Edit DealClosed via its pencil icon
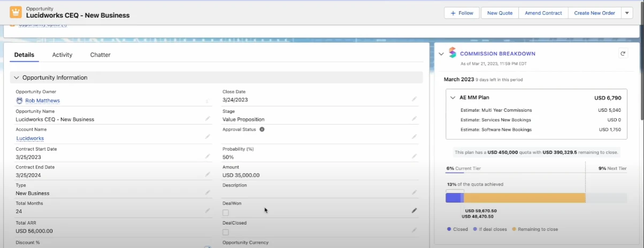The width and height of the screenshot is (644, 248). tap(414, 230)
